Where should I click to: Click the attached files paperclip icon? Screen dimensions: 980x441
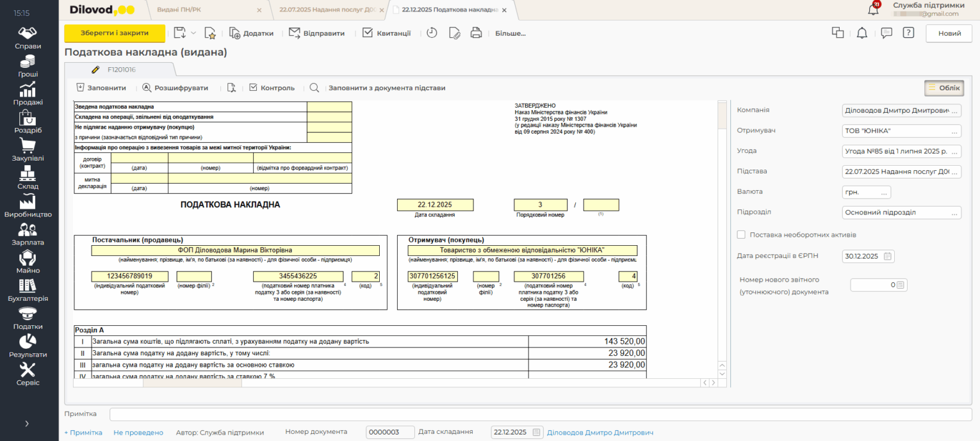coord(454,33)
